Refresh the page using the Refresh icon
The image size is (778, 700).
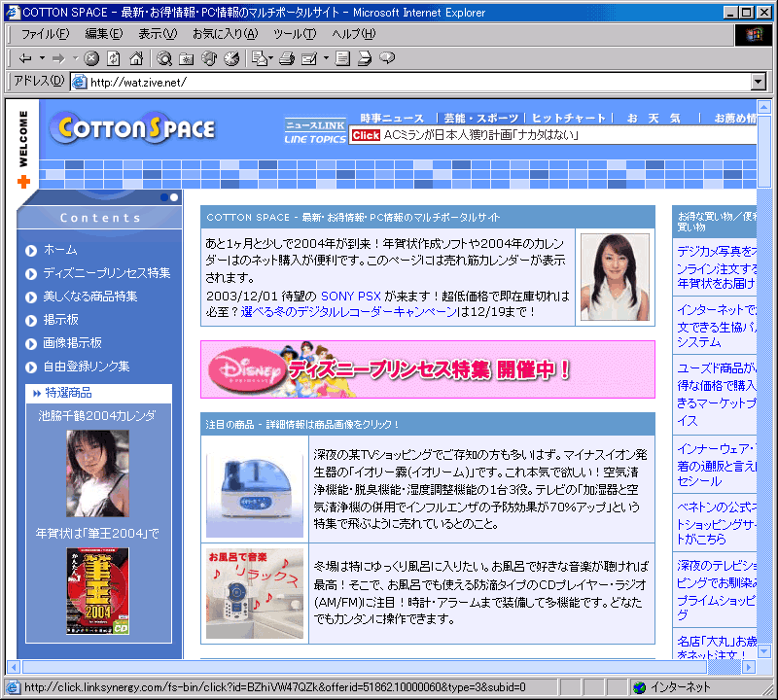pos(114,58)
